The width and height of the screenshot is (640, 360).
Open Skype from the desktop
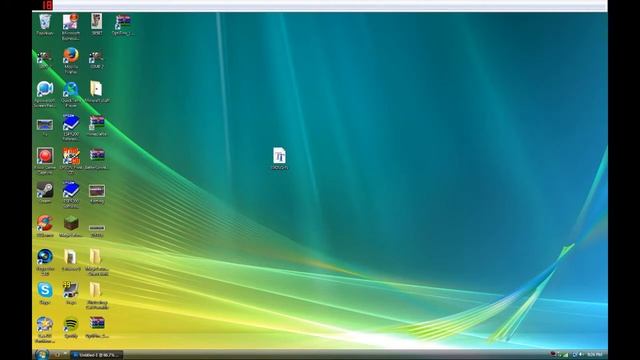pyautogui.click(x=45, y=293)
